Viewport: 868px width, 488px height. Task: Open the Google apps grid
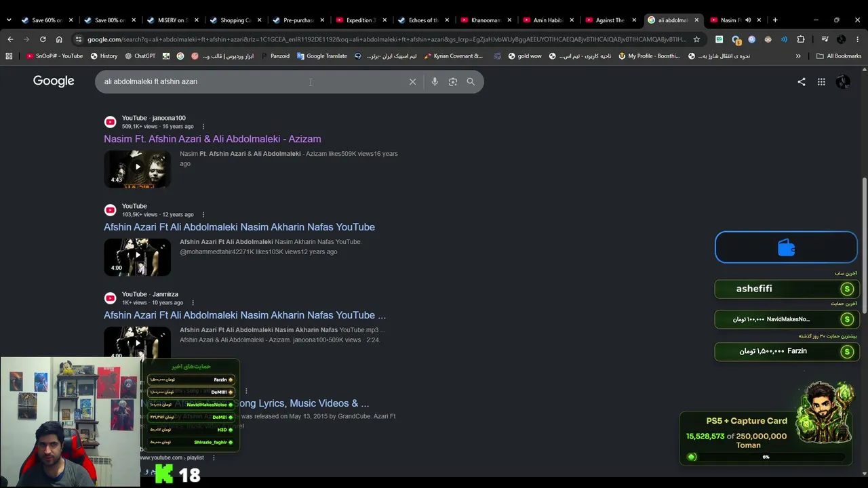821,82
